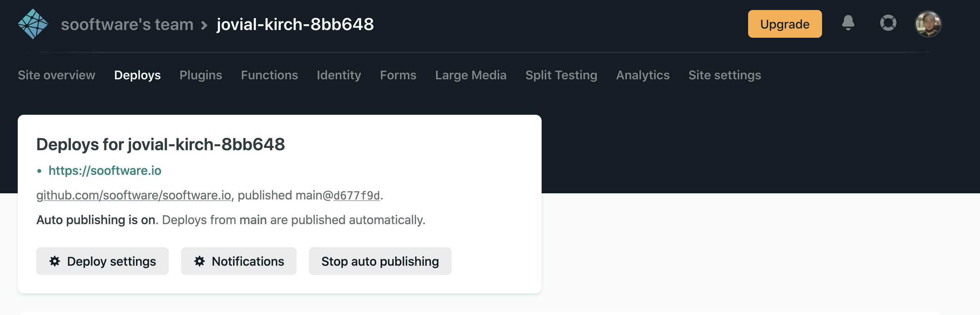The width and height of the screenshot is (980, 315).
Task: Open commit d677f9d link
Action: point(357,195)
